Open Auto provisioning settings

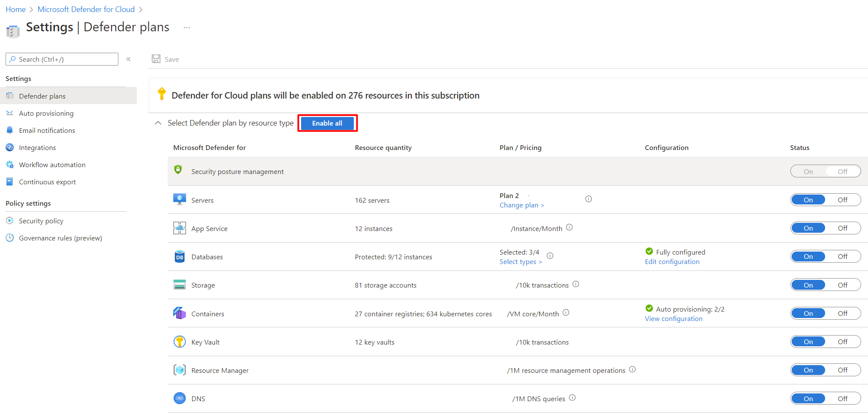(46, 113)
